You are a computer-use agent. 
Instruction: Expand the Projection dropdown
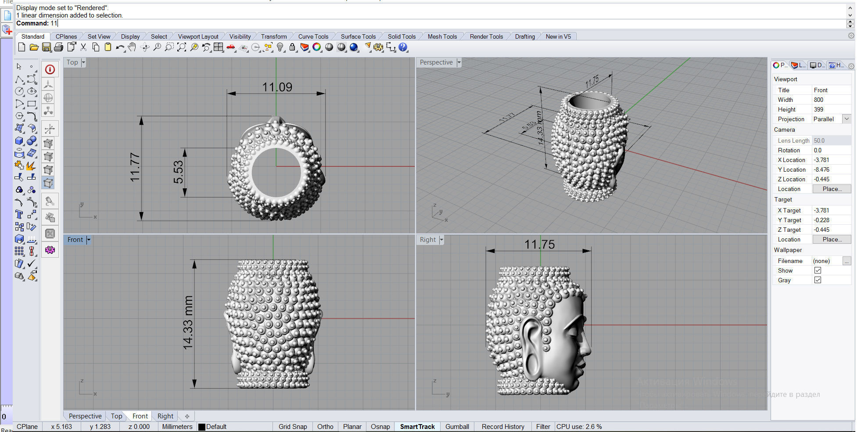point(846,119)
